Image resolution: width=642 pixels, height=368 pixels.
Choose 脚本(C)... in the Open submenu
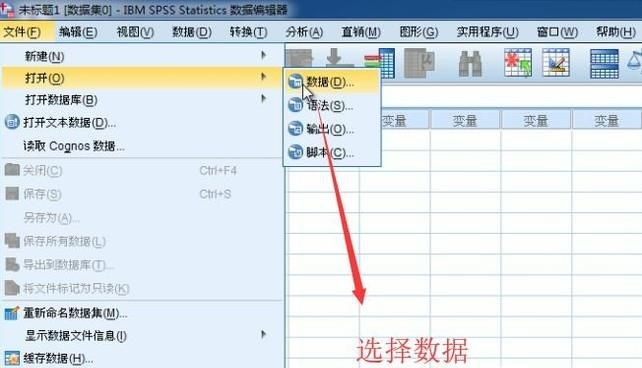(332, 153)
